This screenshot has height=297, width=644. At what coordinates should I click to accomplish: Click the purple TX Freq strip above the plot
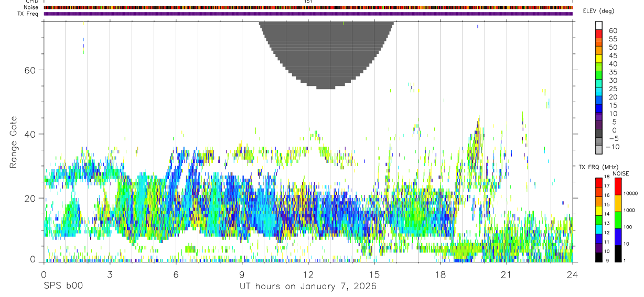(308, 14)
